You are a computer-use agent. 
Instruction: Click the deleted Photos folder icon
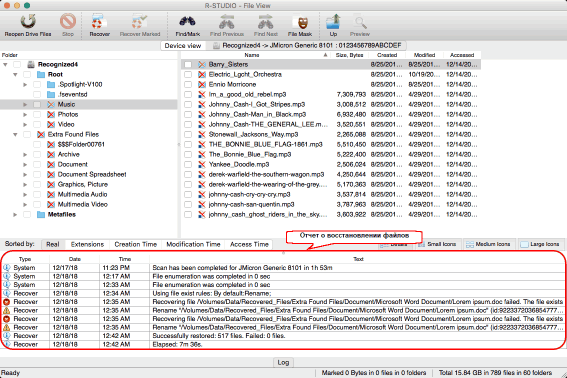pyautogui.click(x=51, y=114)
